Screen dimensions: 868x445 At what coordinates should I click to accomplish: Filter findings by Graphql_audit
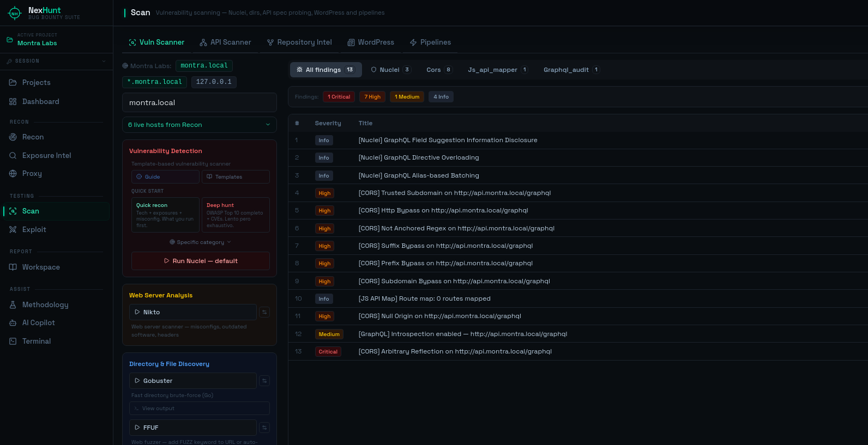click(571, 70)
